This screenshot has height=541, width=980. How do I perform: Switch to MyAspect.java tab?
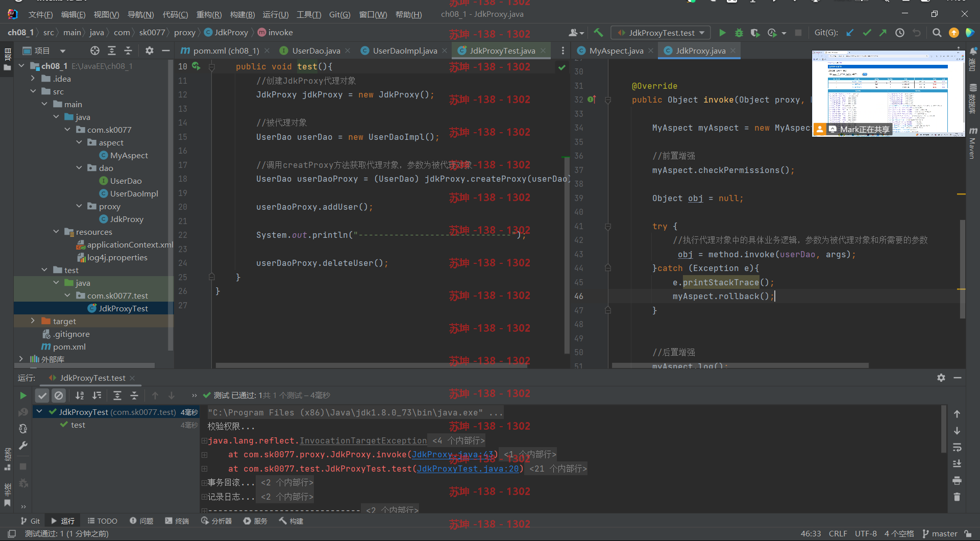pos(616,51)
